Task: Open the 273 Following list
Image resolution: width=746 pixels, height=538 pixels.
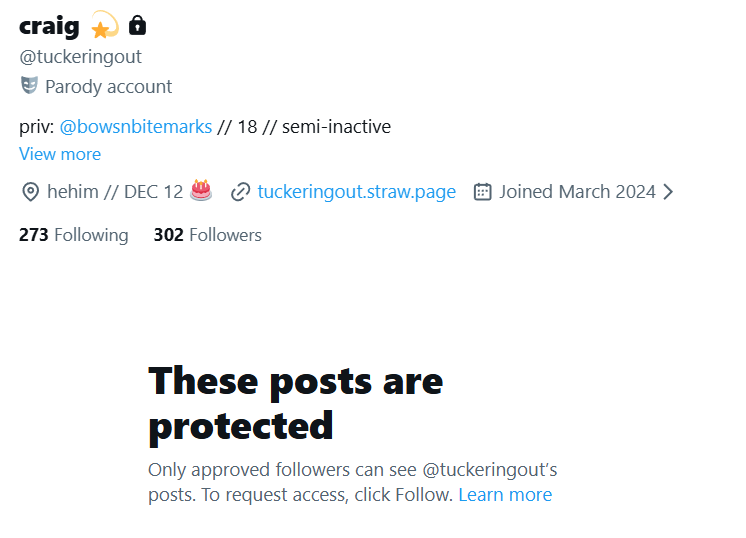Action: tap(74, 235)
